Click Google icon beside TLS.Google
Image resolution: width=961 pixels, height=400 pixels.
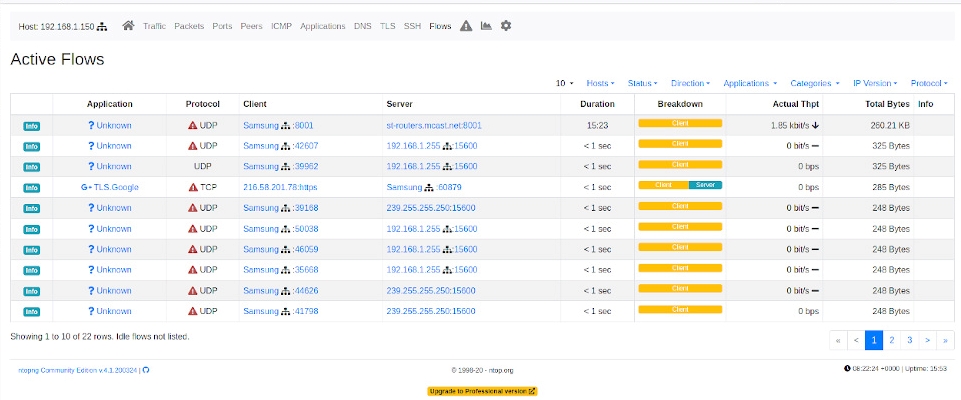pos(86,187)
